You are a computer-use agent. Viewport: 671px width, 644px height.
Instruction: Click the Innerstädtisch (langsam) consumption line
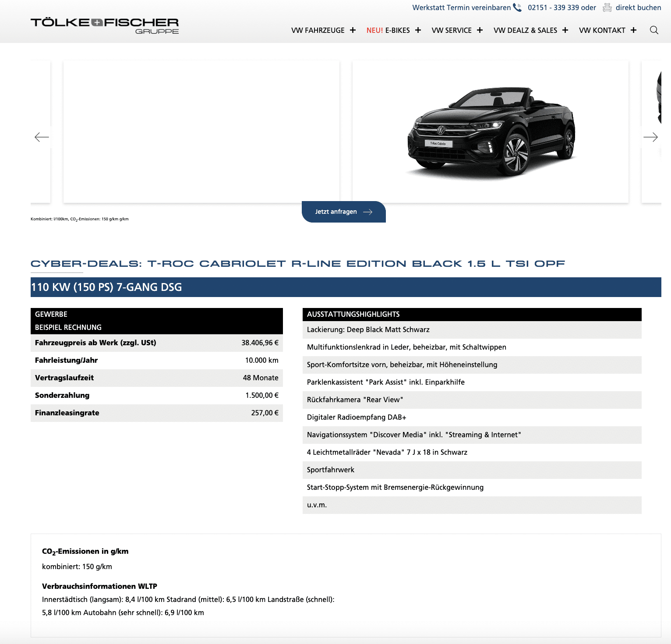pos(188,599)
